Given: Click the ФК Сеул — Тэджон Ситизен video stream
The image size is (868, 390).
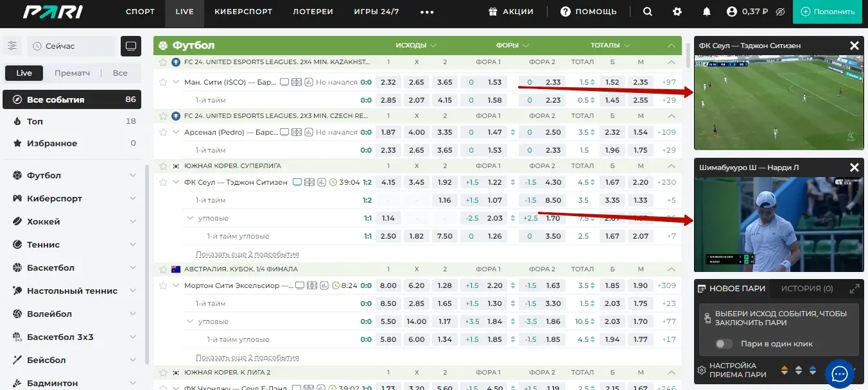Looking at the screenshot, I should tap(779, 103).
